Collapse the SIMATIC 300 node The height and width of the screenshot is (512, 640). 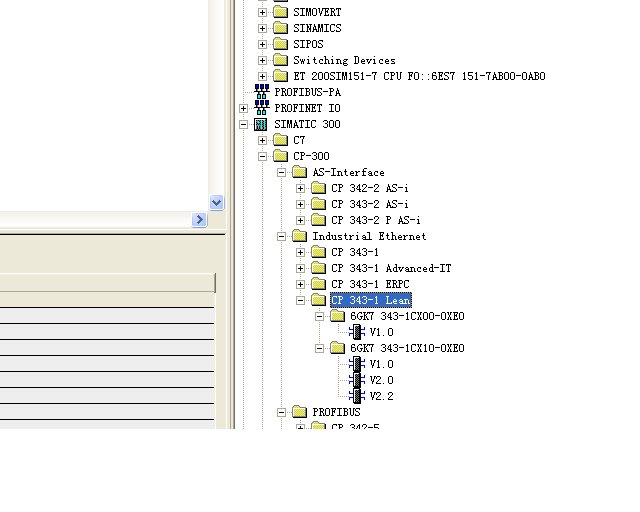[243, 124]
